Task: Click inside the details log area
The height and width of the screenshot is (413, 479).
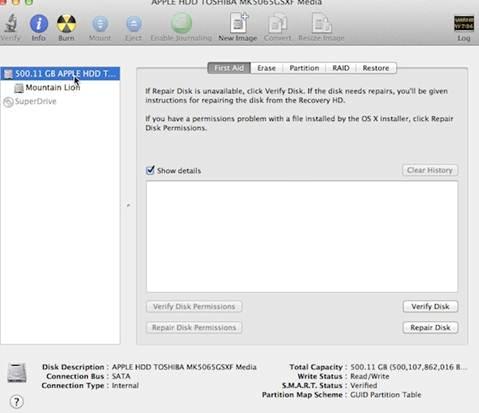Action: point(302,237)
